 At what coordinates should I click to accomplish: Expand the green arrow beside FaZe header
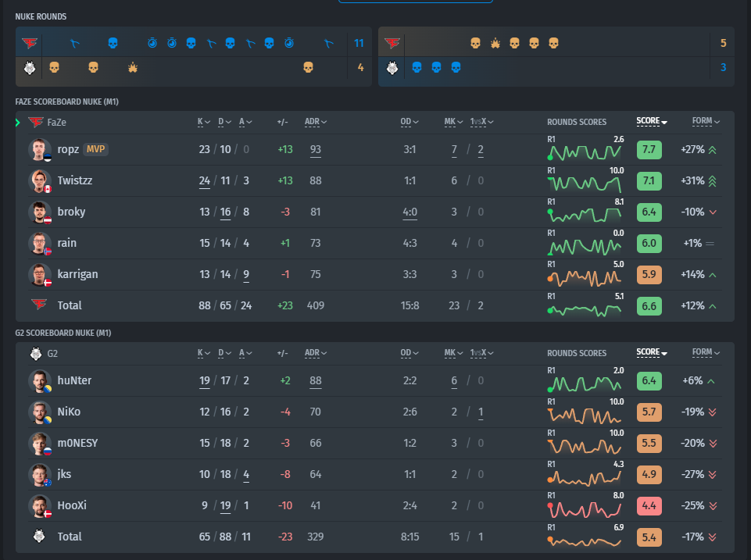click(x=18, y=123)
